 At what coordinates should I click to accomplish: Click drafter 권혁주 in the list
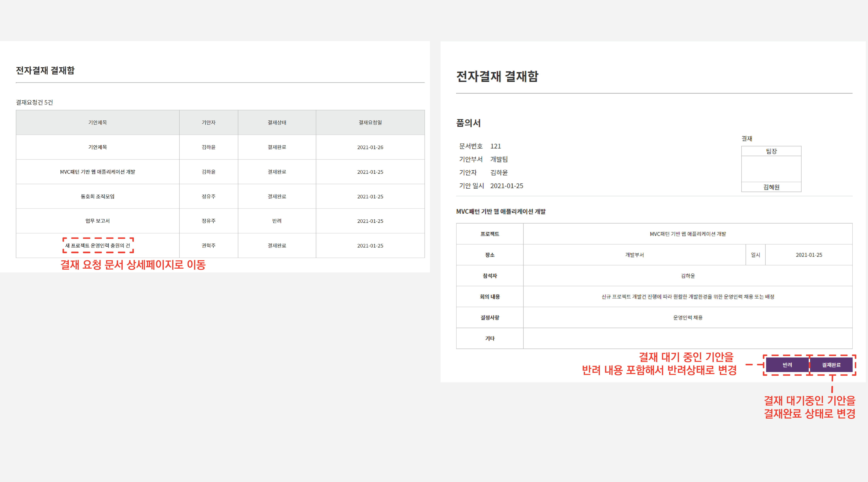(x=209, y=246)
